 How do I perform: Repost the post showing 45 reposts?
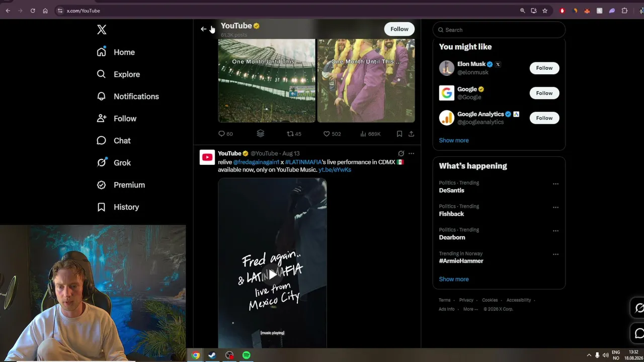click(x=294, y=134)
